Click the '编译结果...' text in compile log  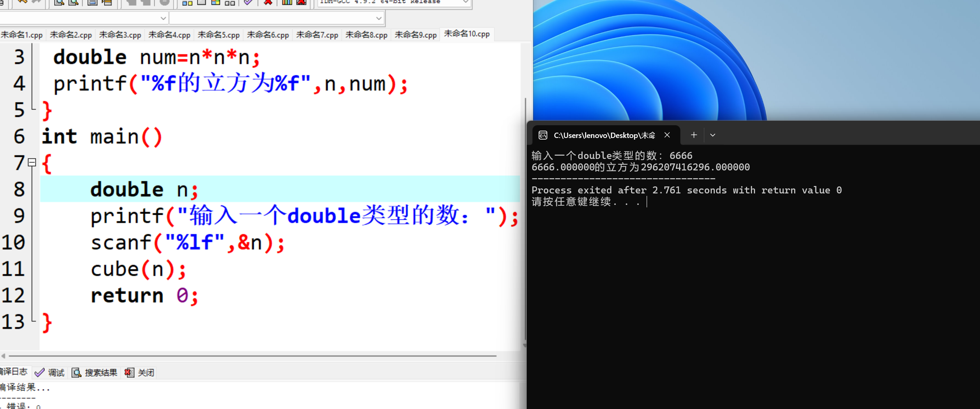tap(25, 387)
